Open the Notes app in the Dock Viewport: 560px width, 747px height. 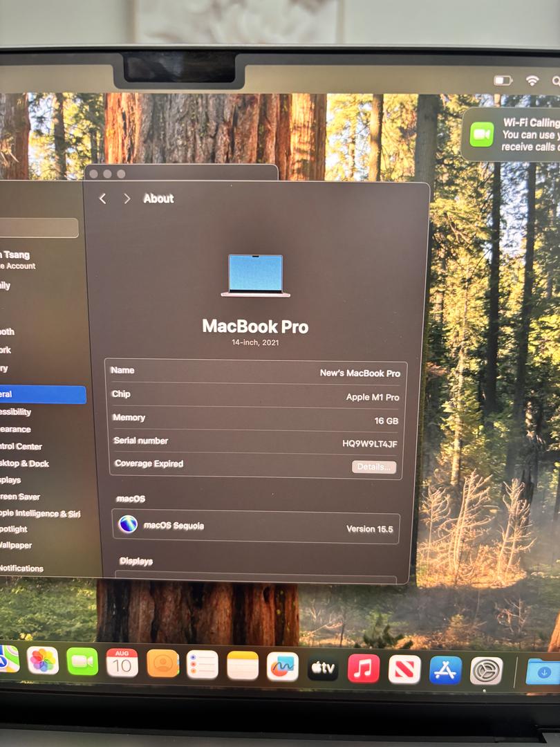(x=243, y=665)
